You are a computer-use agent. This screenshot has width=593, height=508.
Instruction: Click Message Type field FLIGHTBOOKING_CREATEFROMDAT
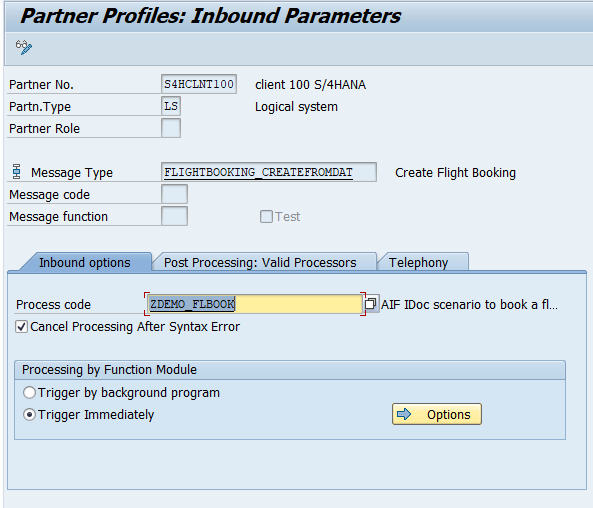click(269, 172)
